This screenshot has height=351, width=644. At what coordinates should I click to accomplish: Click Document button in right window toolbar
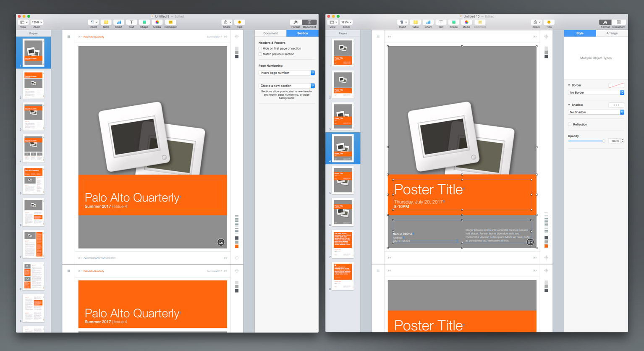point(618,23)
